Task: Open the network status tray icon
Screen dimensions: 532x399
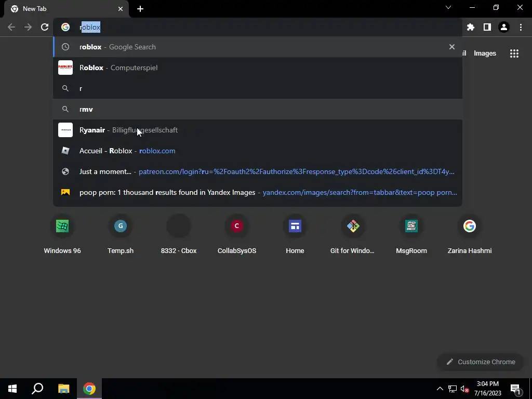Action: point(453,389)
